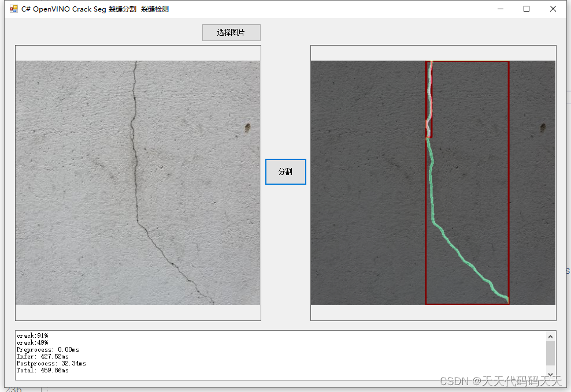Close the Crack Seg window
The height and width of the screenshot is (392, 571).
coord(553,9)
